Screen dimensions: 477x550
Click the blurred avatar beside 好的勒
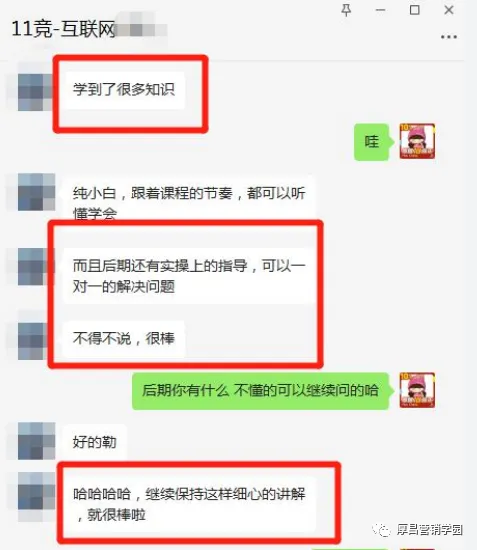36,441
